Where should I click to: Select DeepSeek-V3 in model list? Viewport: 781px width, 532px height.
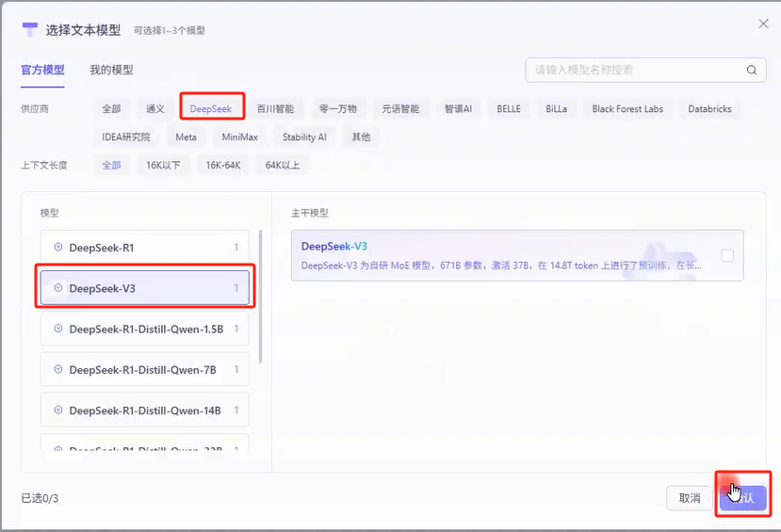pos(144,288)
